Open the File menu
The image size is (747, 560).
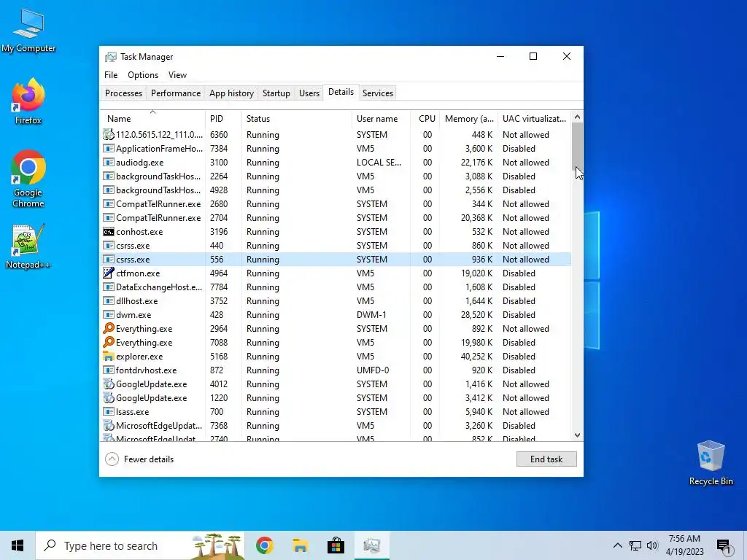(111, 75)
